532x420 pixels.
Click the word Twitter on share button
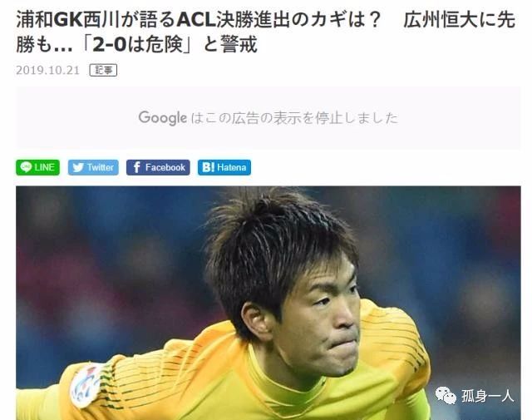(101, 167)
